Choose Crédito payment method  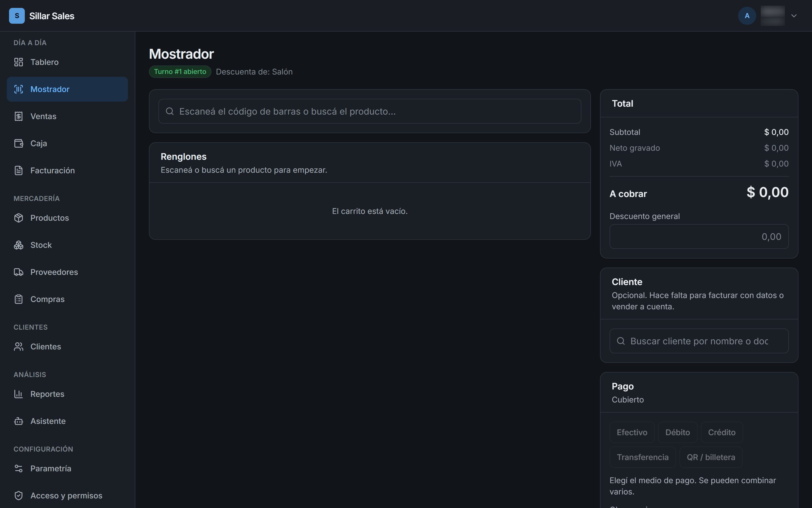(722, 432)
